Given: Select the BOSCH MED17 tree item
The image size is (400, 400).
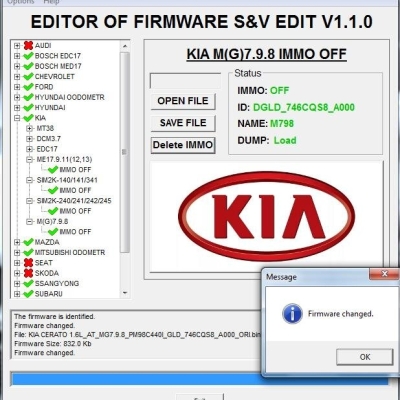Looking at the screenshot, I should click(58, 66).
